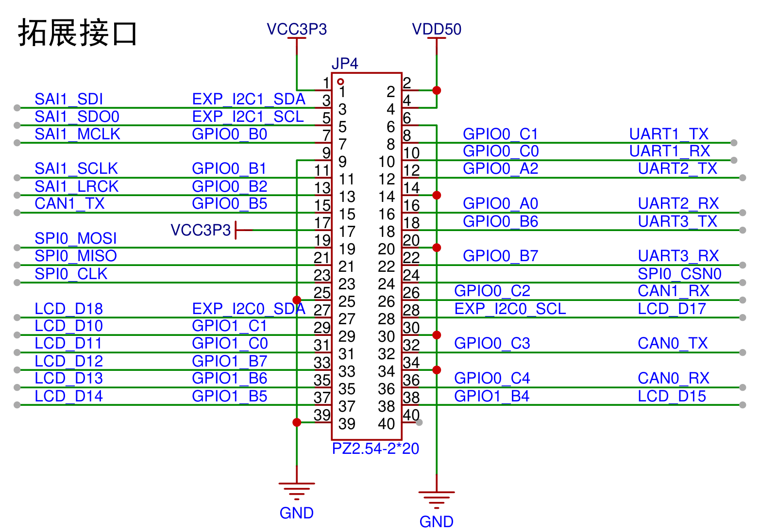Select the LCD_D17 net label
The width and height of the screenshot is (762, 532).
point(672,309)
